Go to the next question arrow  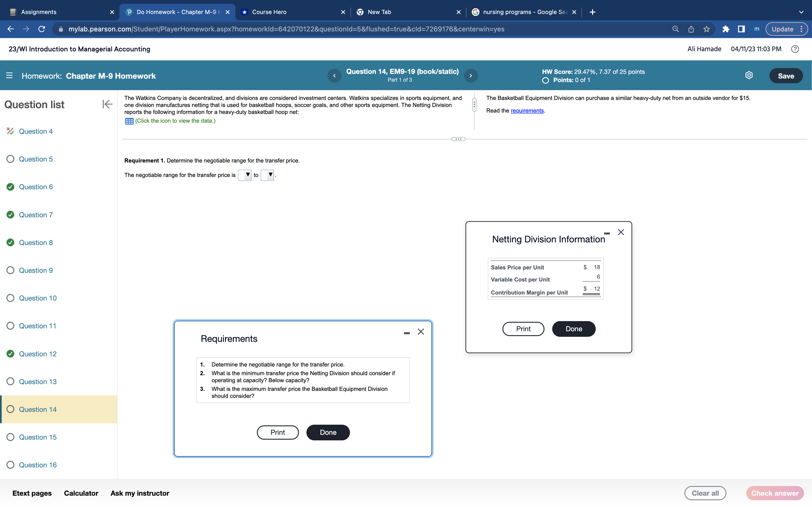point(471,76)
